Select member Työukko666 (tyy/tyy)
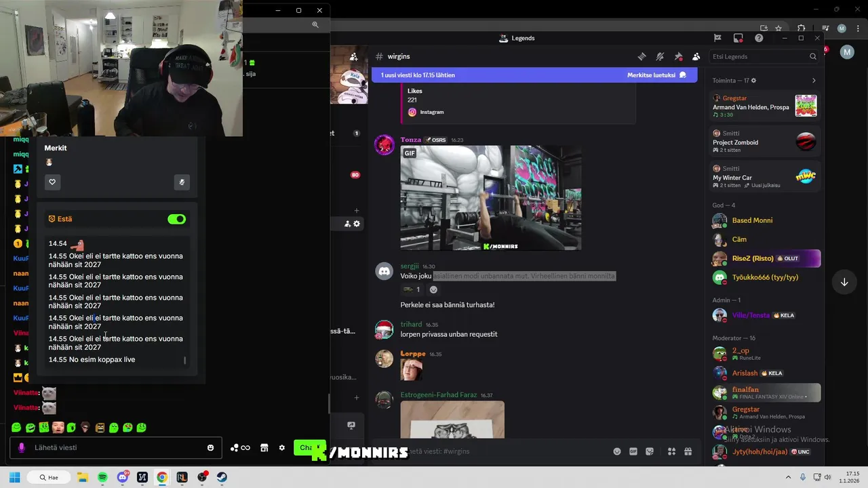Screen dimensions: 868x488 click(x=766, y=277)
